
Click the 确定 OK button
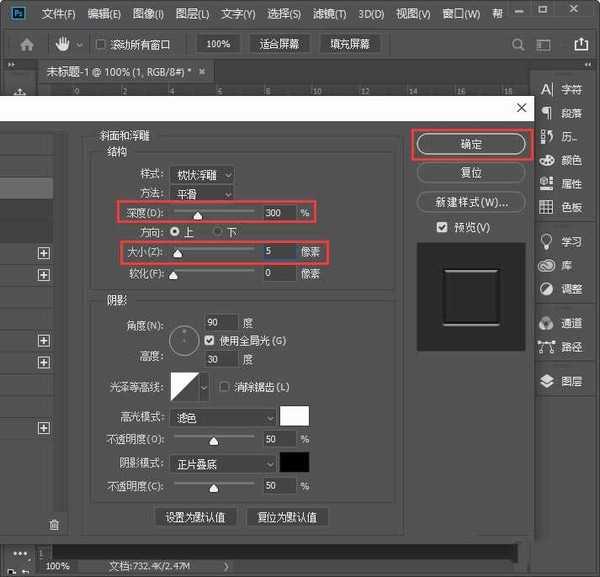(470, 145)
